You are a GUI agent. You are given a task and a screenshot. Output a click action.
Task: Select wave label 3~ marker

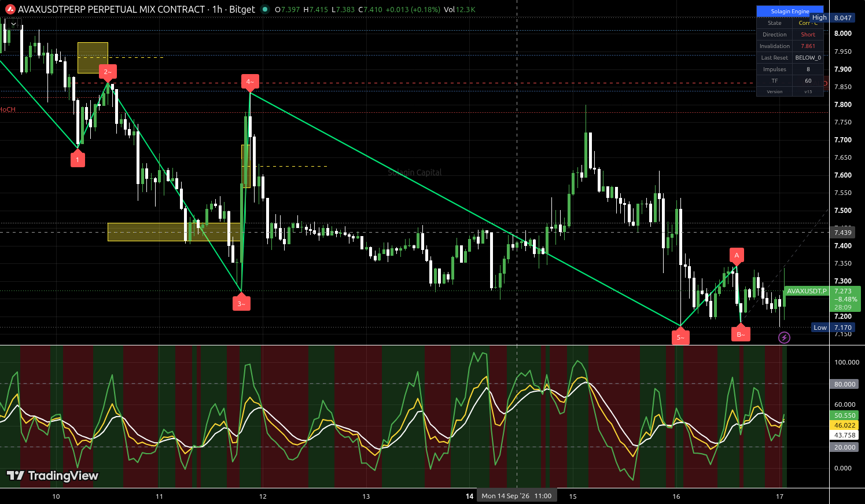[x=241, y=303]
